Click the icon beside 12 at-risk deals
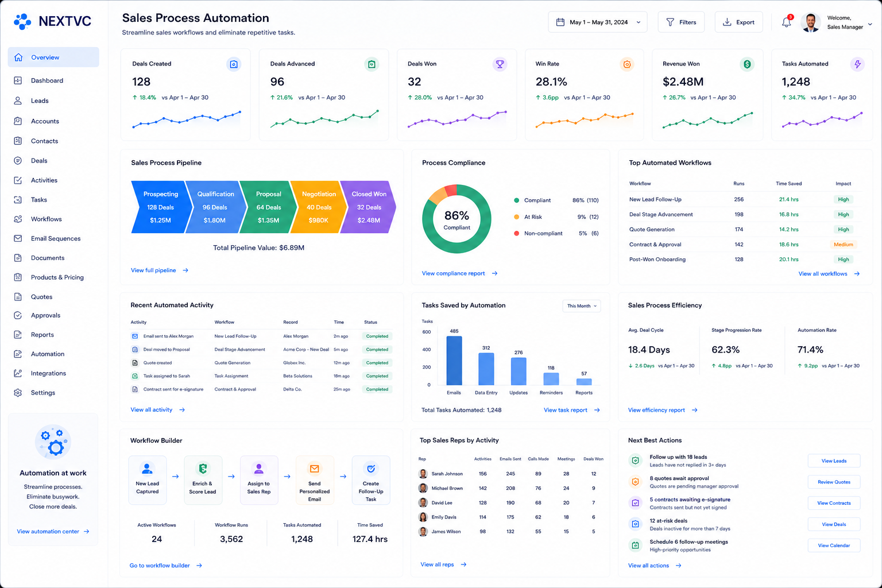 click(636, 524)
